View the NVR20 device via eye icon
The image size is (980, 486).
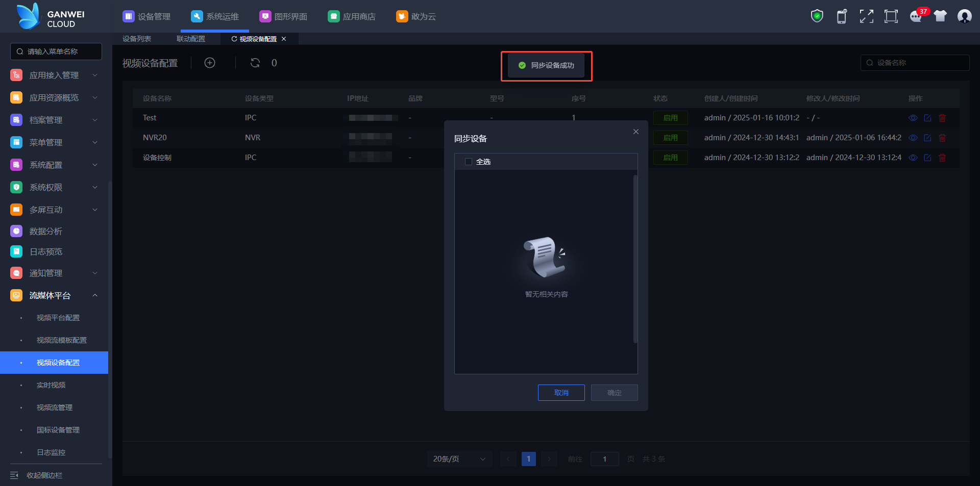(913, 138)
